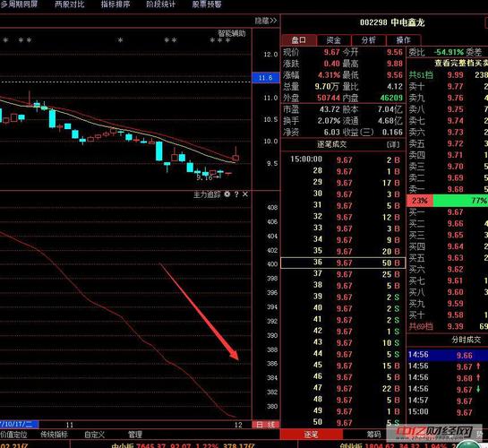Image resolution: width=488 pixels, height=448 pixels.
Task: Close the 主力追踪 indicator panel
Action: [x=245, y=194]
